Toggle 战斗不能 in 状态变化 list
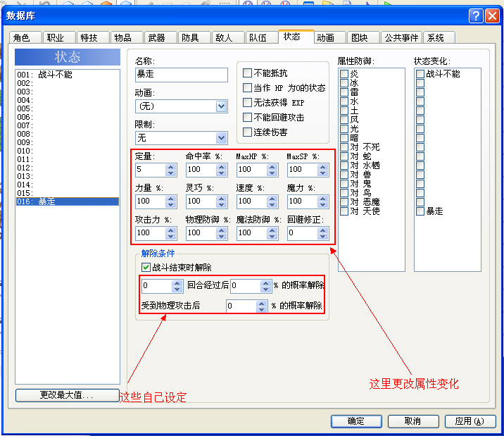 coord(420,74)
